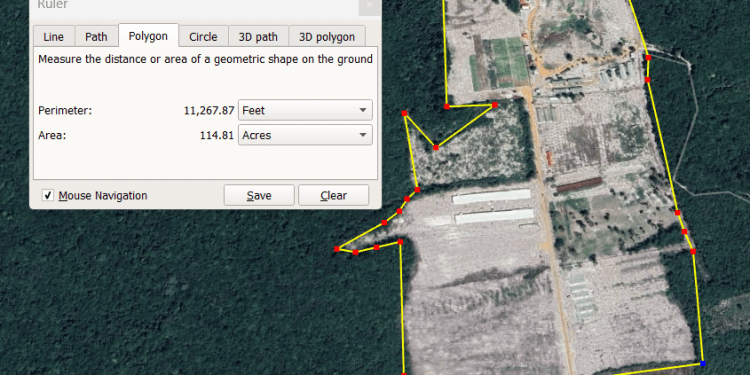Toggle the Mouse Navigation checkbox
The height and width of the screenshot is (375, 750).
click(x=48, y=195)
